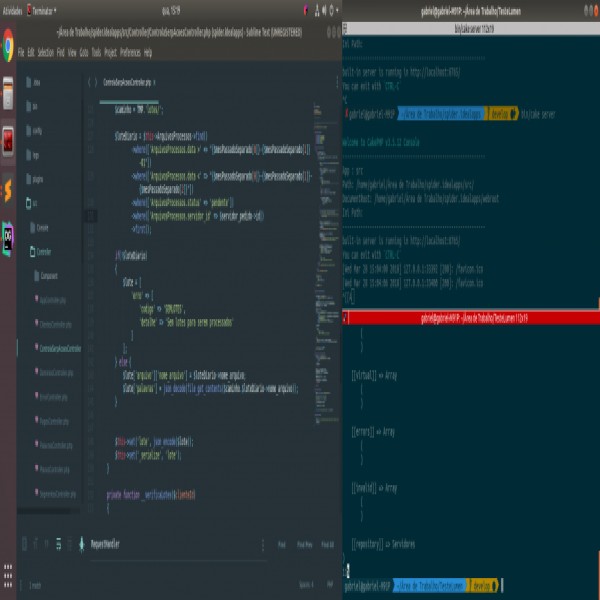
Task: Open Google Chrome from the dock
Action: click(x=8, y=46)
